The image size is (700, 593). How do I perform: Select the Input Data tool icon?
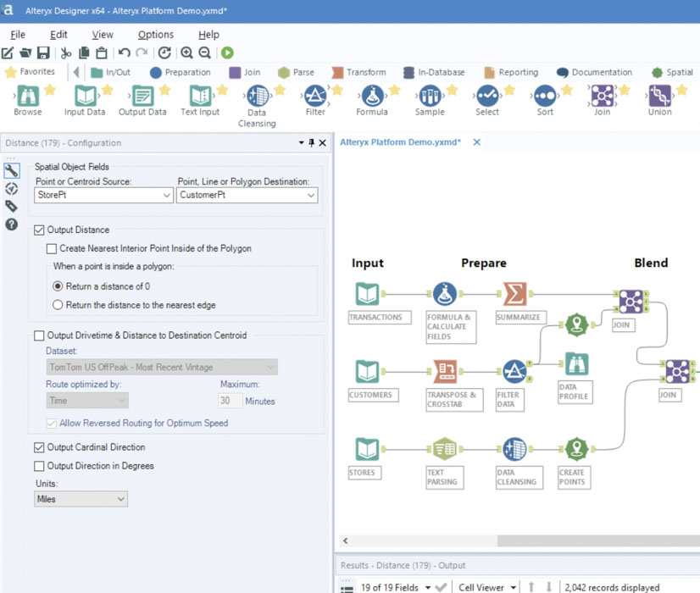[85, 96]
